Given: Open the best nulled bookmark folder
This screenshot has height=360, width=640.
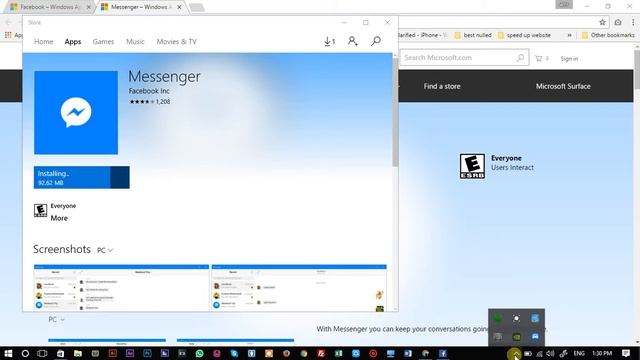Looking at the screenshot, I should 473,35.
